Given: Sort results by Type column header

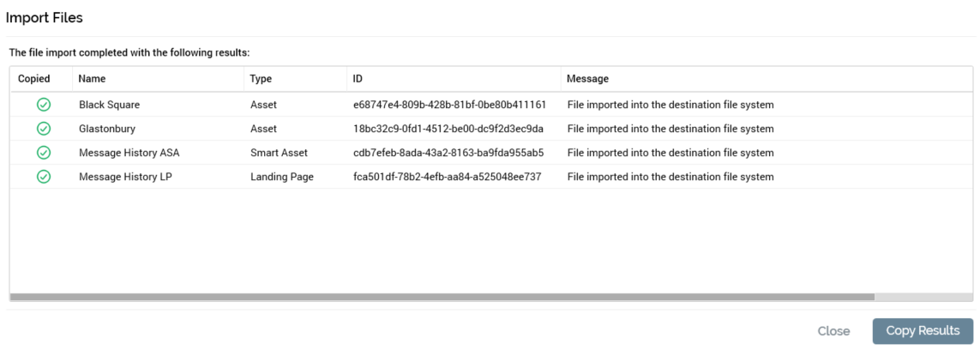Looking at the screenshot, I should click(x=261, y=79).
